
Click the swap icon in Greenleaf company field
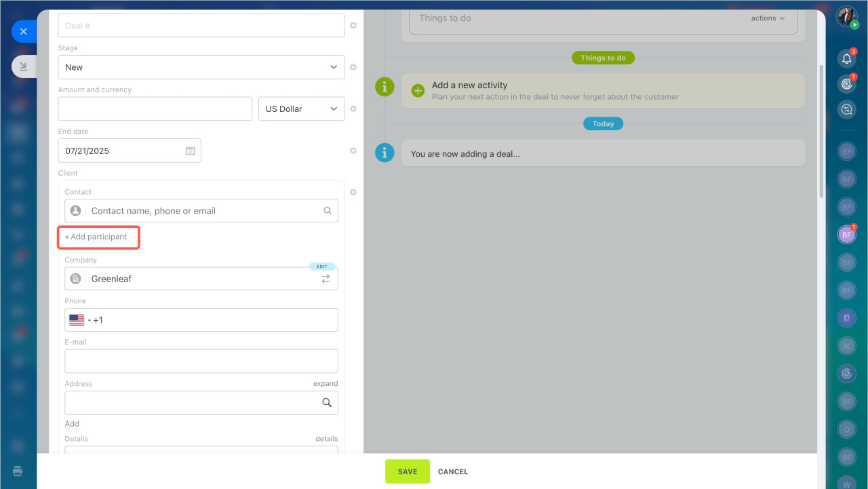click(x=325, y=279)
